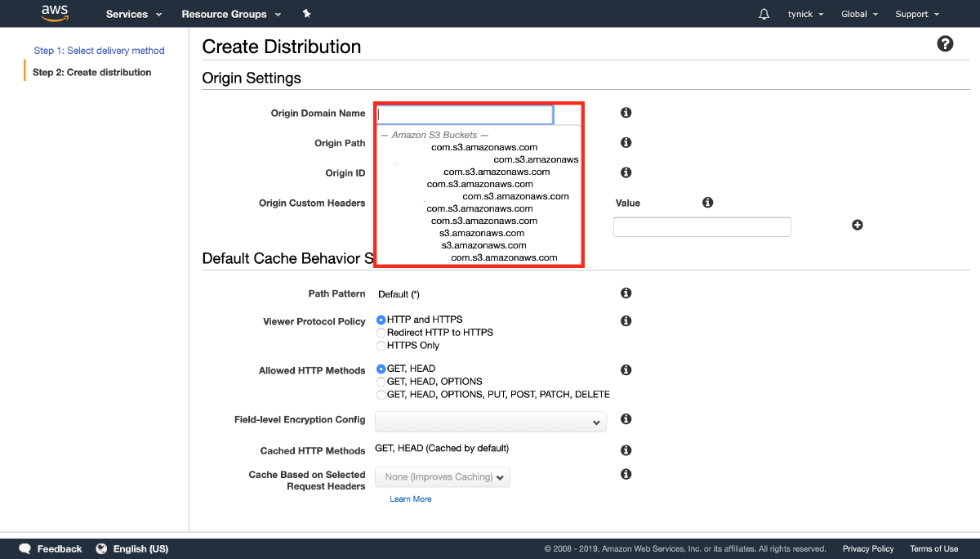Focus the Origin Domain Name field
The image size is (980, 559).
[465, 114]
